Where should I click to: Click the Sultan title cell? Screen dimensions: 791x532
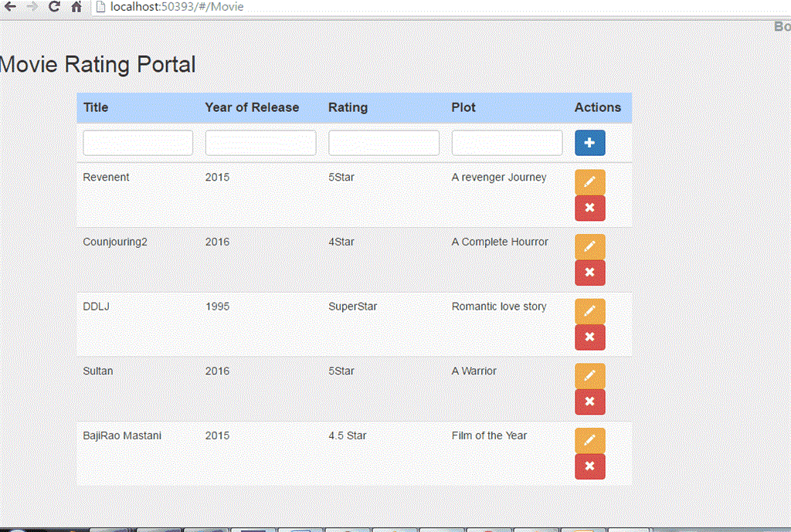[x=98, y=371]
